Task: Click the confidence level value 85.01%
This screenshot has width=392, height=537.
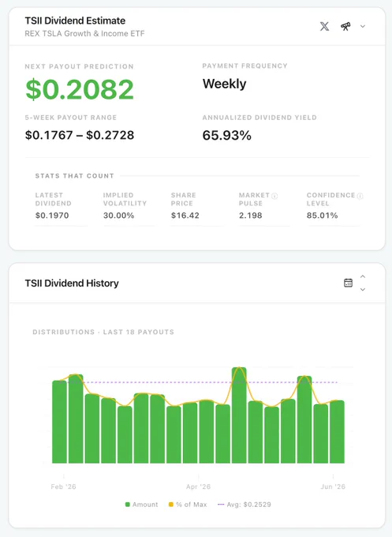Action: (x=323, y=216)
